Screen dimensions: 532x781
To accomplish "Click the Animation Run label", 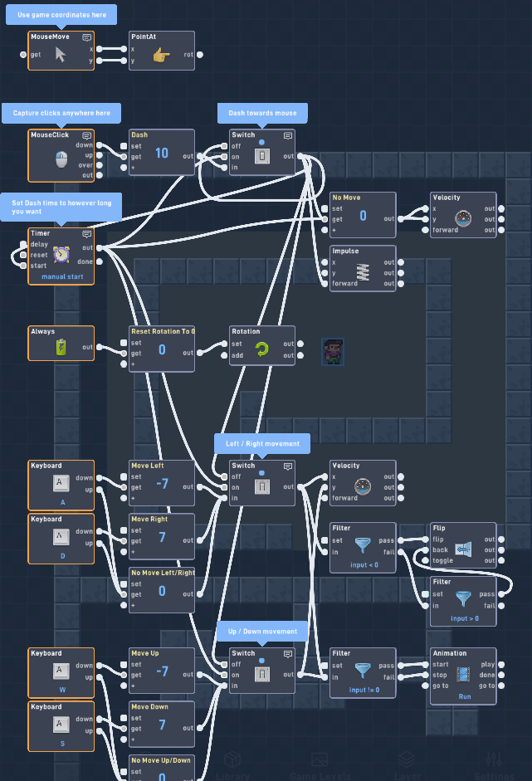I will 465,696.
